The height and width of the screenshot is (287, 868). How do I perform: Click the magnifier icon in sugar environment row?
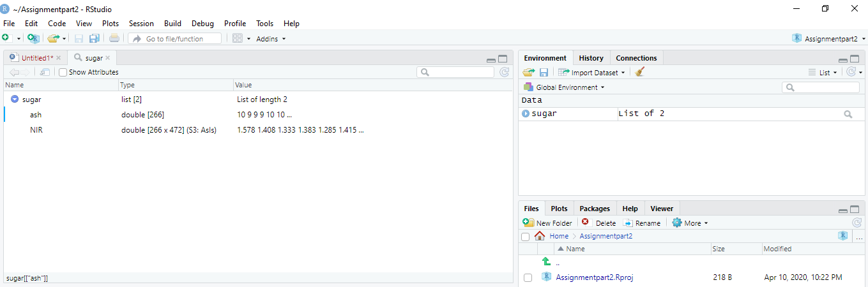(x=848, y=114)
